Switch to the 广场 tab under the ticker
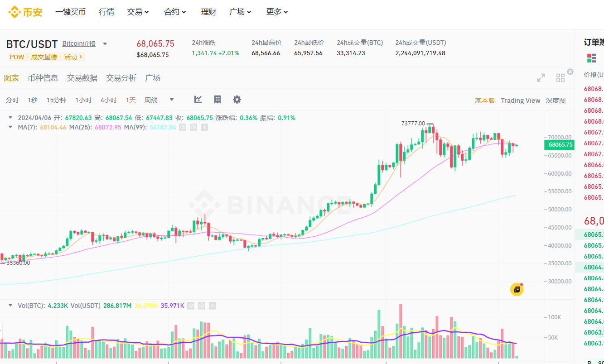 pos(153,78)
